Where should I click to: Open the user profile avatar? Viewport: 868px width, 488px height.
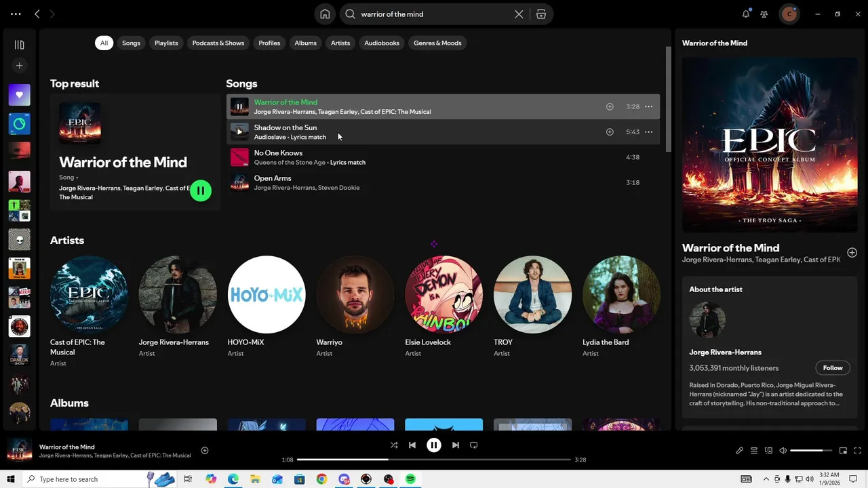point(789,14)
